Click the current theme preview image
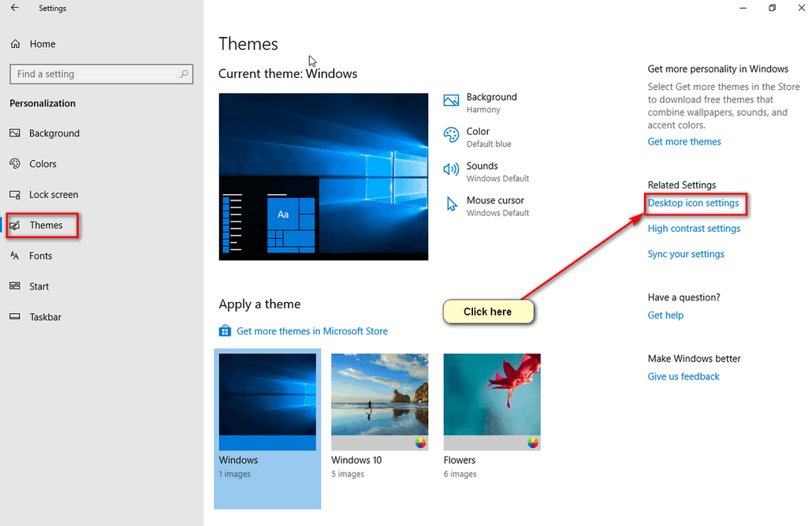 pos(324,177)
